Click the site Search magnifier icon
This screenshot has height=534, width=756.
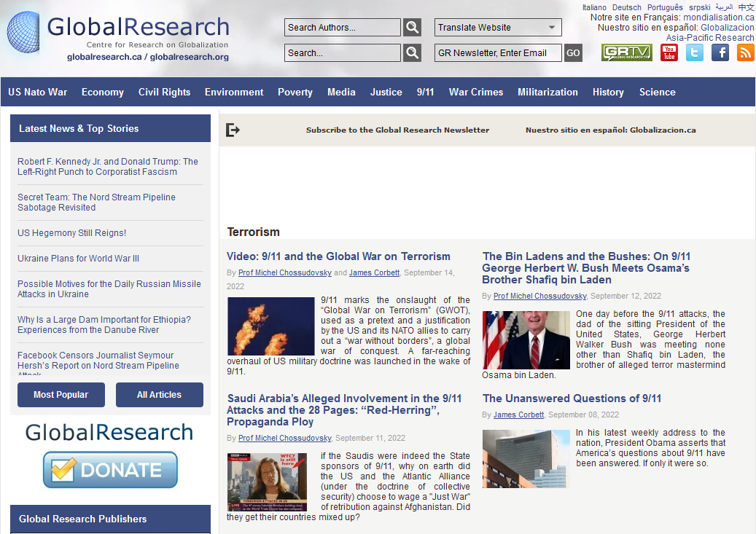pyautogui.click(x=412, y=53)
